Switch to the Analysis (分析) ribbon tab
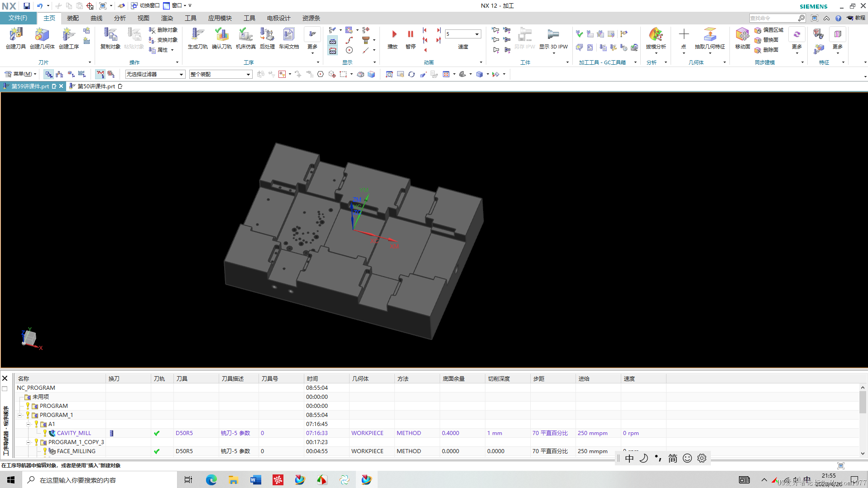The height and width of the screenshot is (488, 868). 120,18
